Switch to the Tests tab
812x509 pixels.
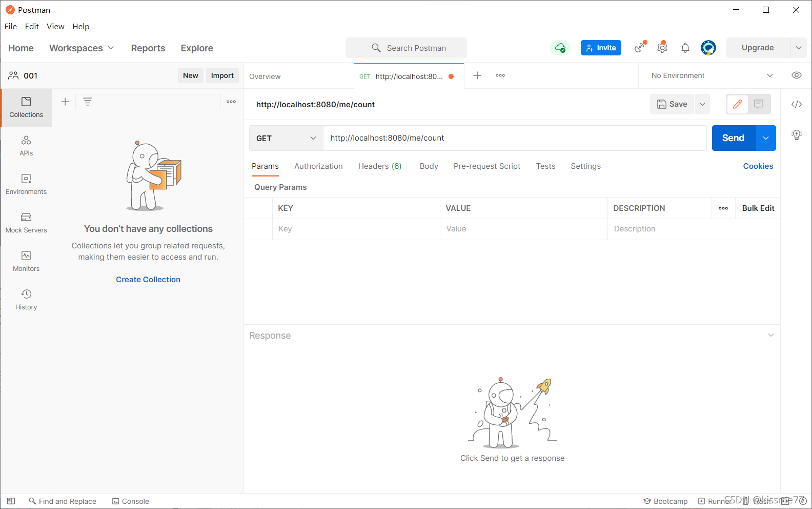[546, 166]
